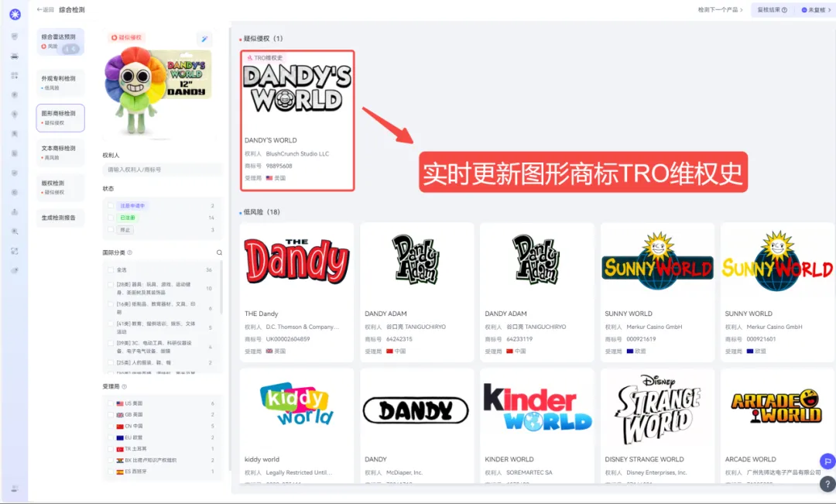836x504 pixels.
Task: Click the help icon beside 复核结果
Action: pos(784,9)
